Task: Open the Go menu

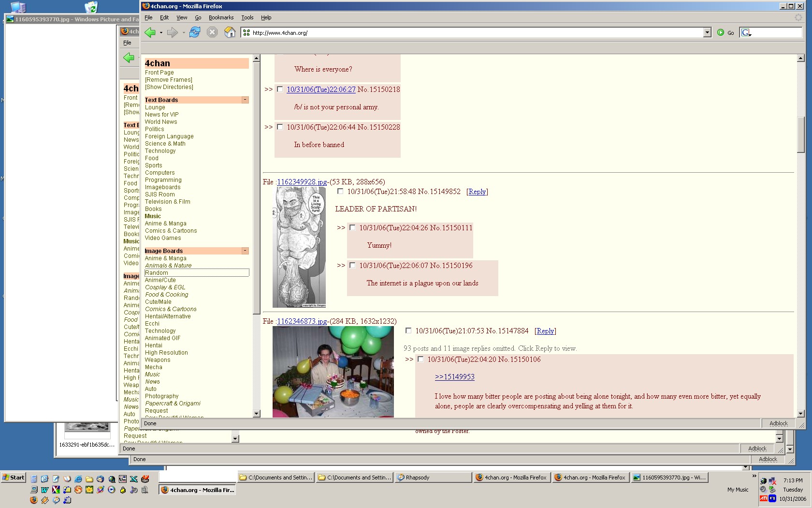Action: (x=198, y=17)
